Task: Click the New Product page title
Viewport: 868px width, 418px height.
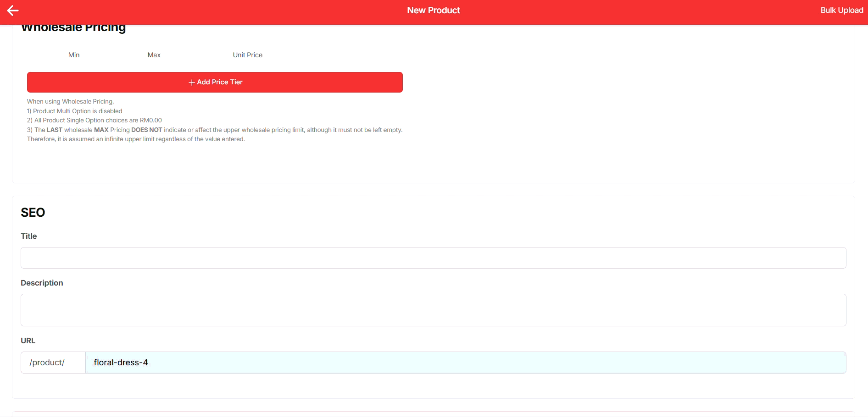Action: pos(433,11)
